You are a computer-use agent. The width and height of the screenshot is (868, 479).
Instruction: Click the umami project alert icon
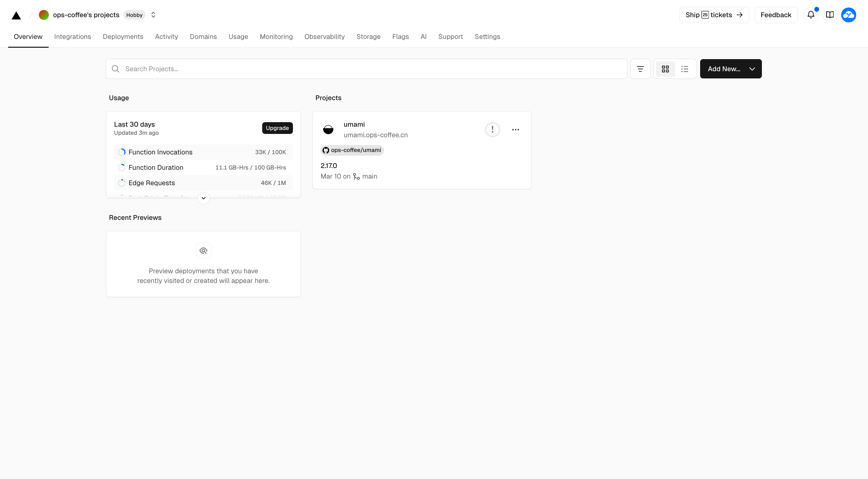(x=492, y=129)
